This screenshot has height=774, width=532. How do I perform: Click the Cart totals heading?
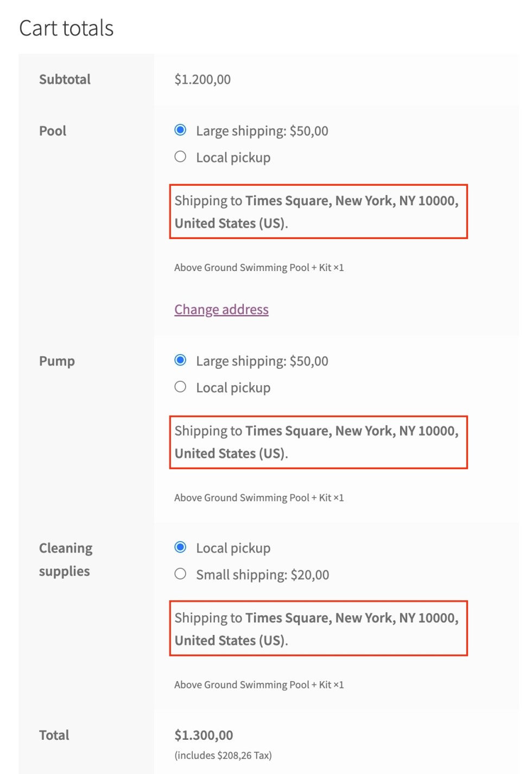(66, 28)
